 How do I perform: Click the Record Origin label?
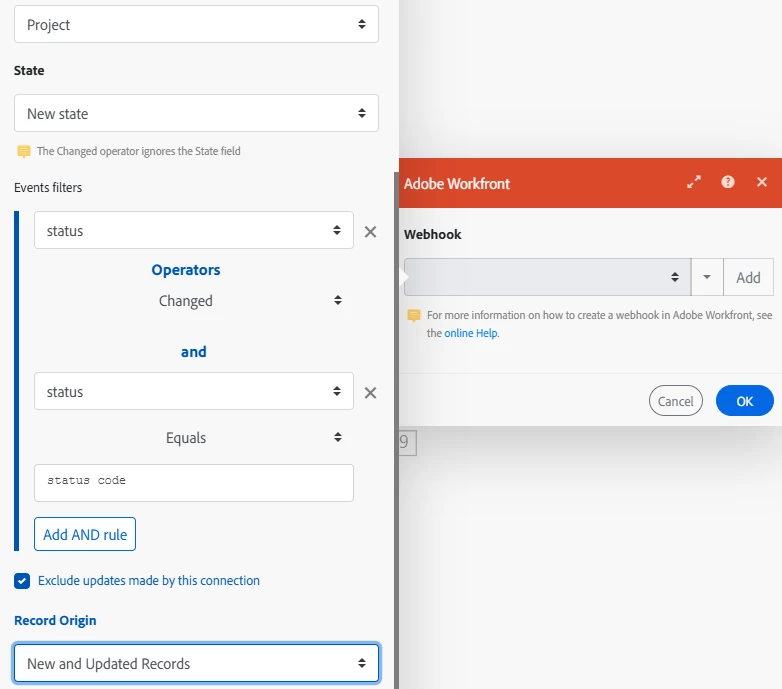coord(55,620)
